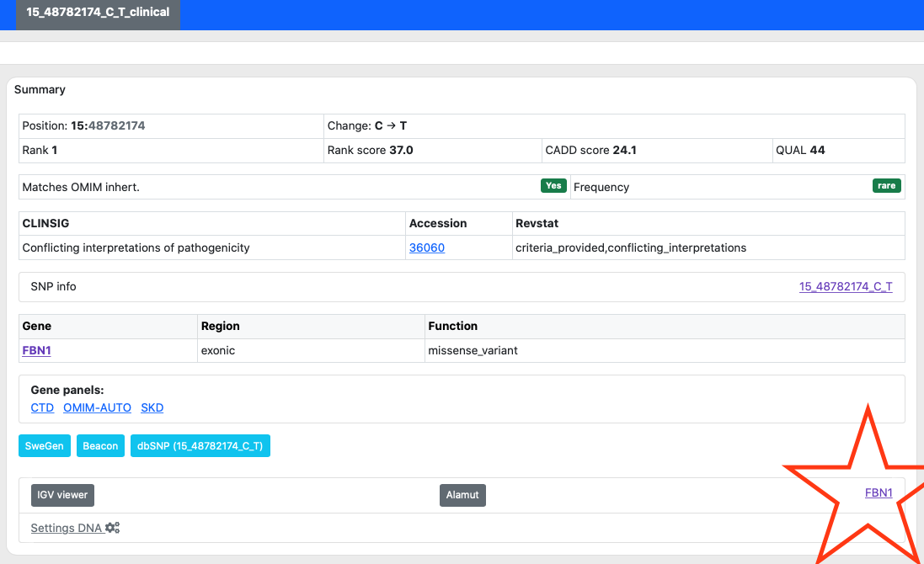Image resolution: width=924 pixels, height=564 pixels.
Task: Click the SweGen population frequency button
Action: click(x=44, y=445)
